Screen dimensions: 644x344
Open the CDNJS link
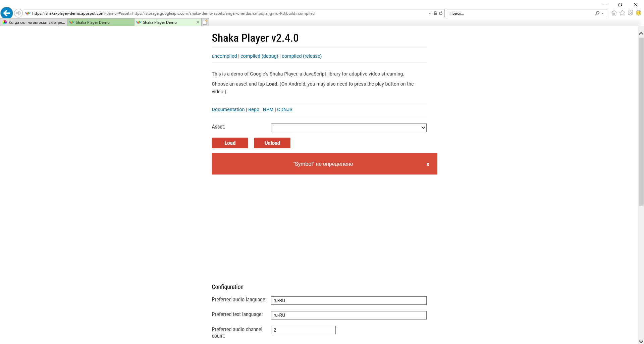coord(284,109)
